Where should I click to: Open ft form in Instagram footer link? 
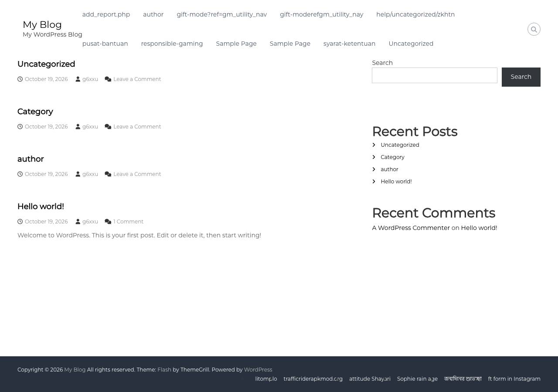(x=514, y=379)
